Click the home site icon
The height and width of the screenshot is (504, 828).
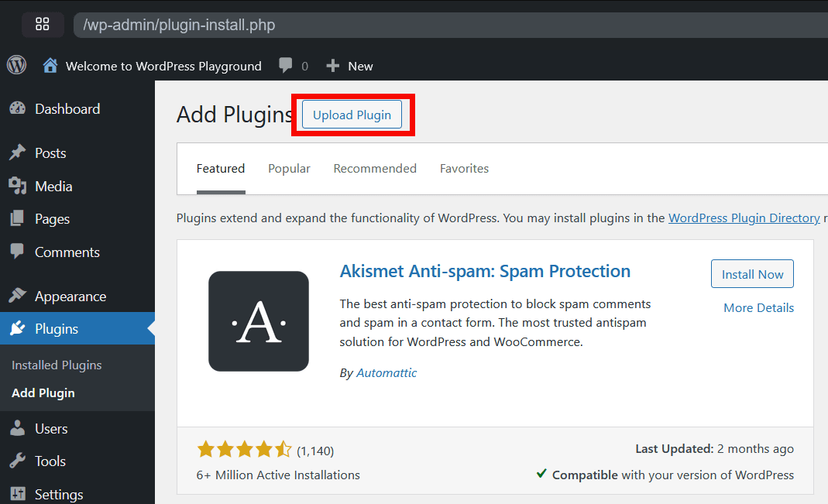coord(50,66)
